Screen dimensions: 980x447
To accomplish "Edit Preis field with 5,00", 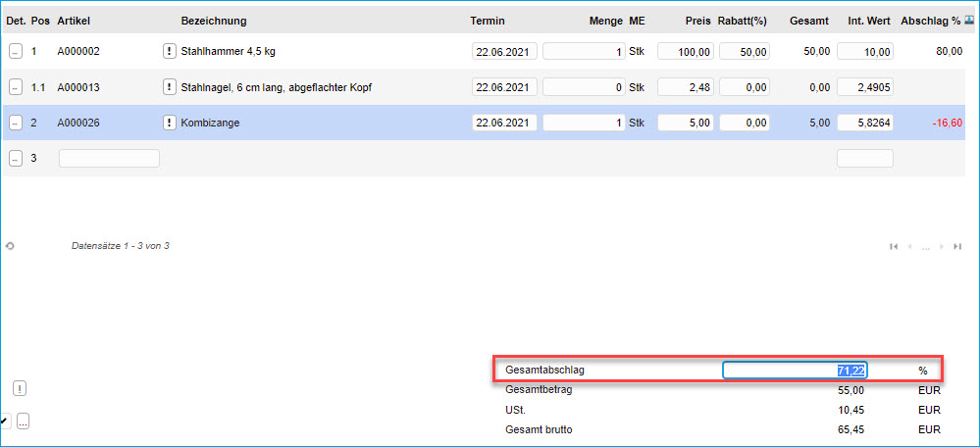I will 686,123.
